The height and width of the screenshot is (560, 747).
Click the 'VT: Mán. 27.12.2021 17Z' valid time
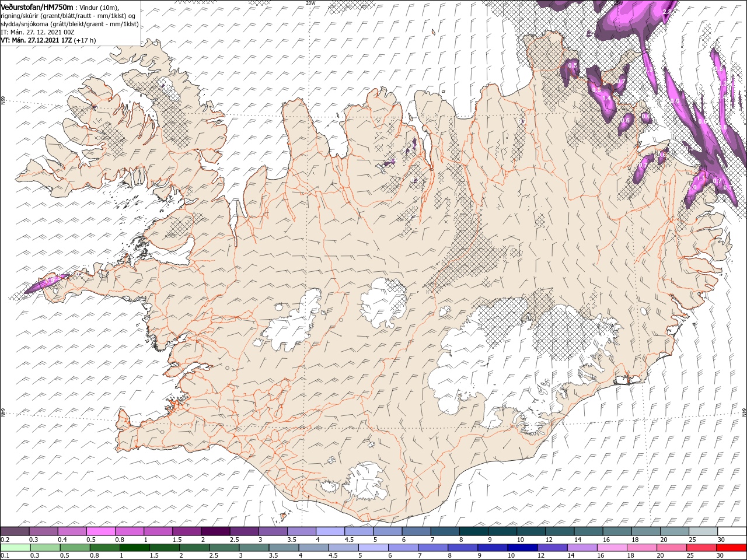click(x=36, y=40)
